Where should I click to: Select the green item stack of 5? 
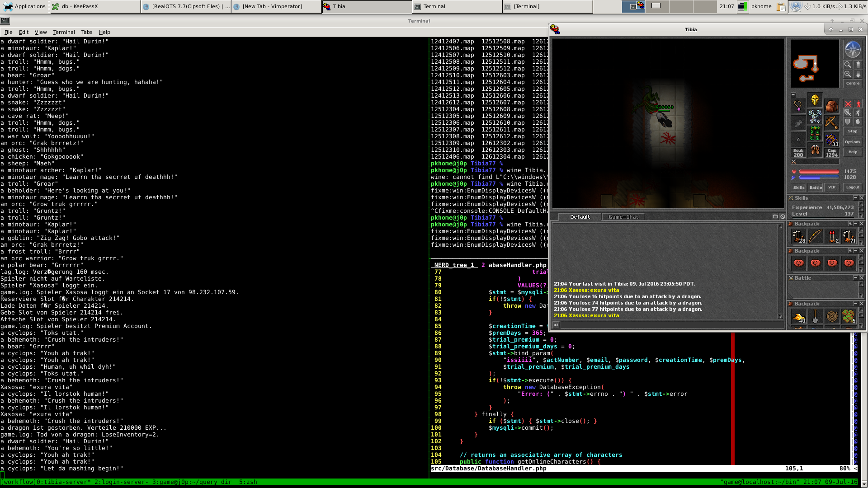tap(849, 316)
